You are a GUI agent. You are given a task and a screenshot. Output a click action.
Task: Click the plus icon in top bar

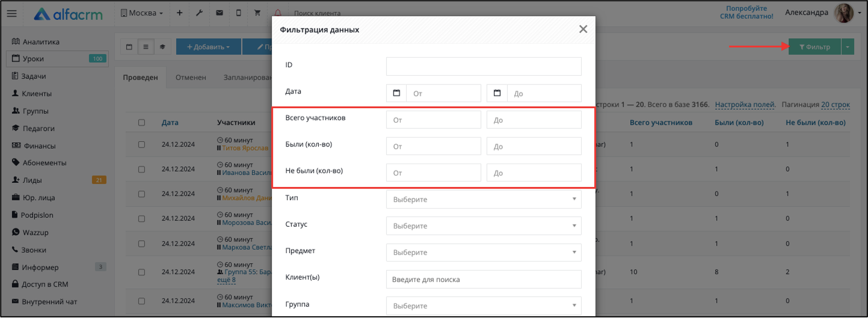click(179, 13)
